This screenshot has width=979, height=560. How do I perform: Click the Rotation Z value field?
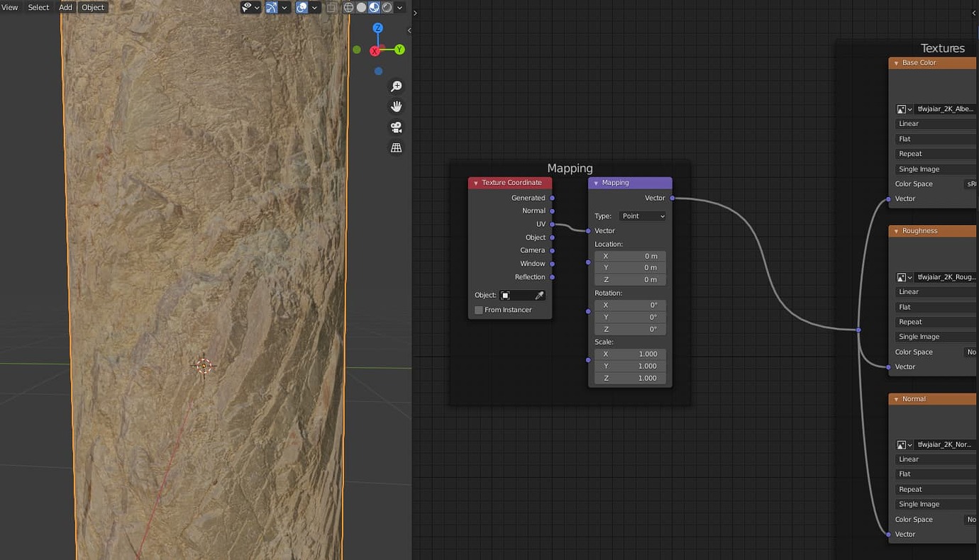pos(630,329)
